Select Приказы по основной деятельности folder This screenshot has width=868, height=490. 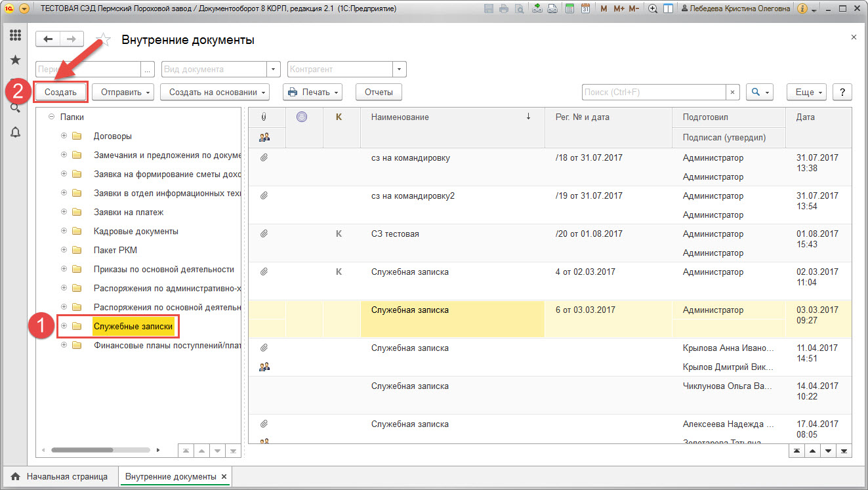(163, 269)
